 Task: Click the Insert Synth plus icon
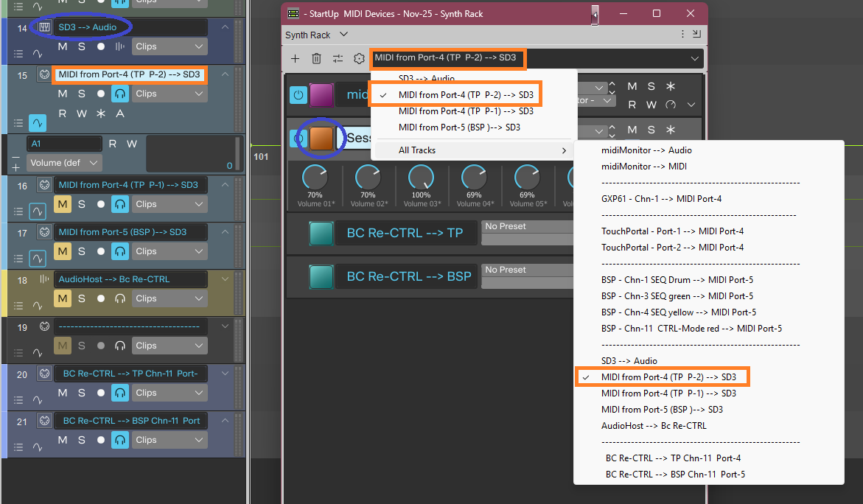(295, 59)
